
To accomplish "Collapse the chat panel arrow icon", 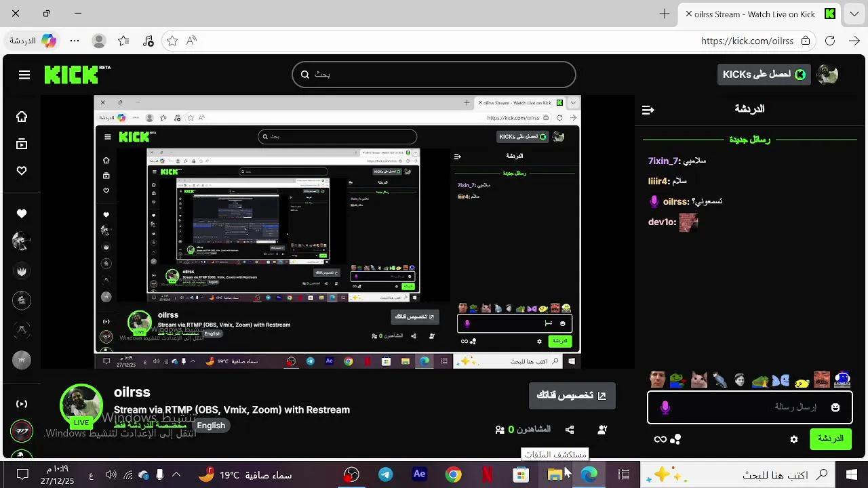I will (648, 110).
